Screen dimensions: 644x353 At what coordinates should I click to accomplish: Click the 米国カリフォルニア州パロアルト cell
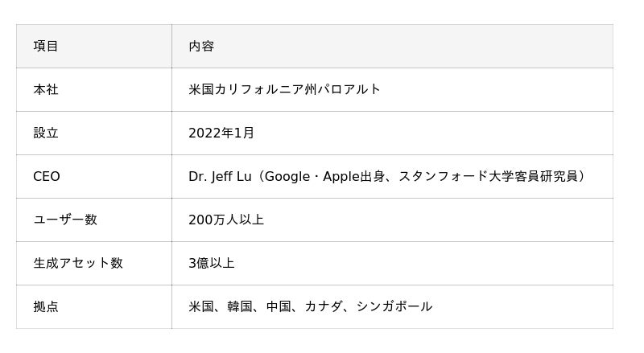pyautogui.click(x=284, y=90)
